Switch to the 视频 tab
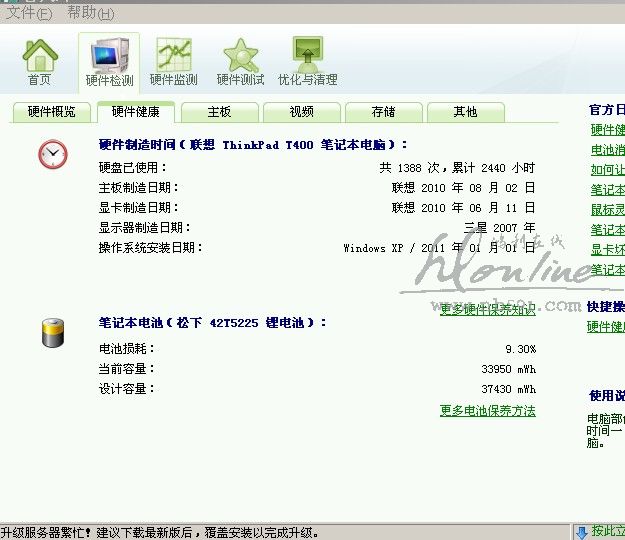625x540 pixels. (301, 112)
